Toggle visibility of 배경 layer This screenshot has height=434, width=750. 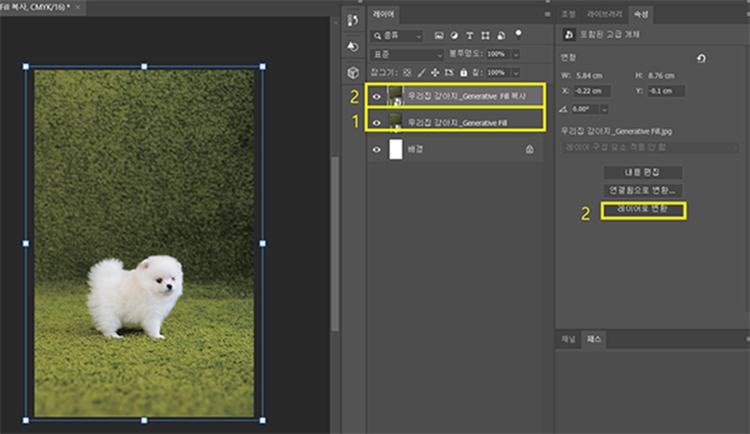tap(377, 149)
